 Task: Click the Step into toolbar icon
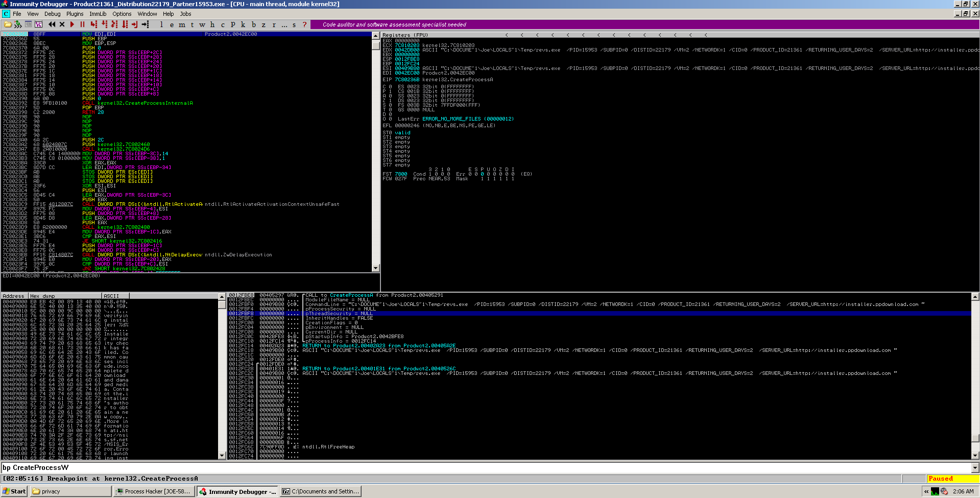[x=94, y=25]
